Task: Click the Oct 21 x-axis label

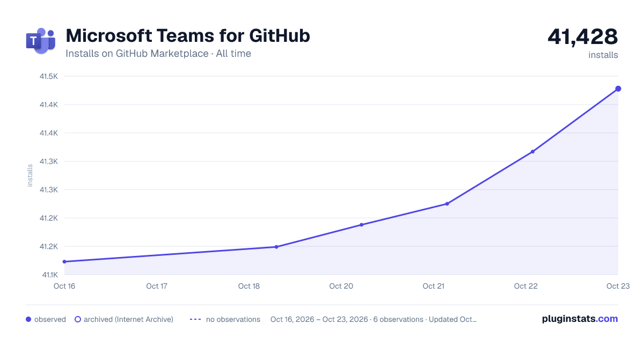Action: click(434, 286)
